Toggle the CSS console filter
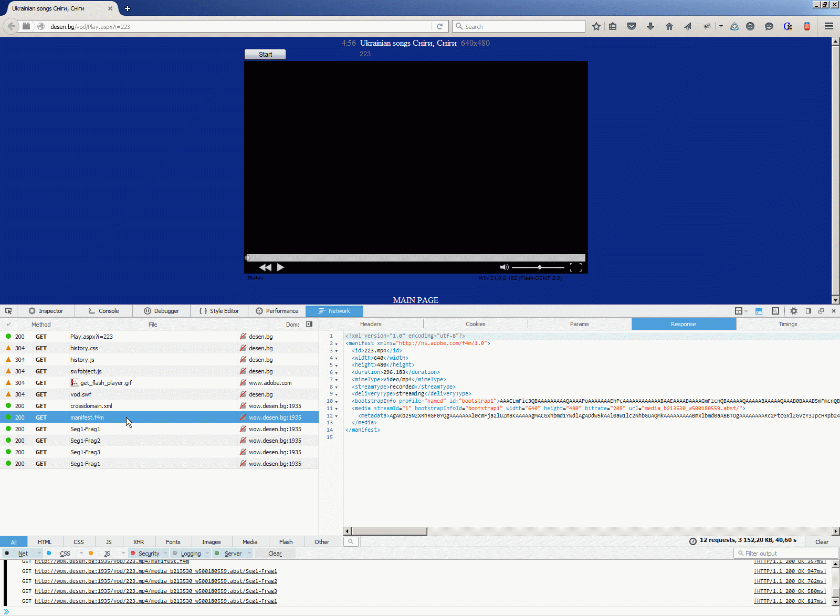The width and height of the screenshot is (840, 616). 65,554
